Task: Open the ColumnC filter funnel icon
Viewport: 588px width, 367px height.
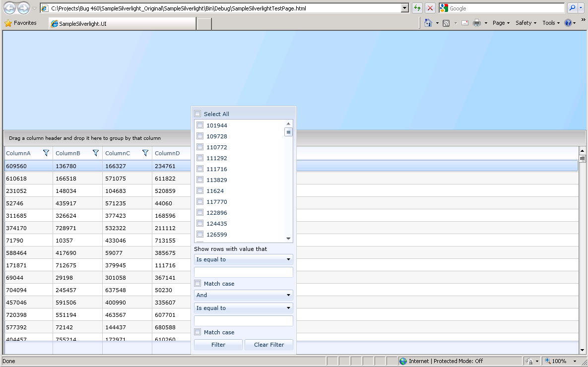Action: [x=145, y=153]
